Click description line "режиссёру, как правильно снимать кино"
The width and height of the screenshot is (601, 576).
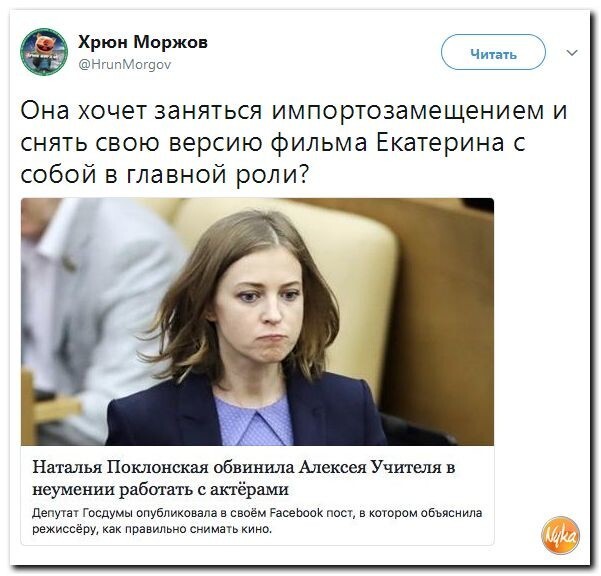click(x=151, y=529)
